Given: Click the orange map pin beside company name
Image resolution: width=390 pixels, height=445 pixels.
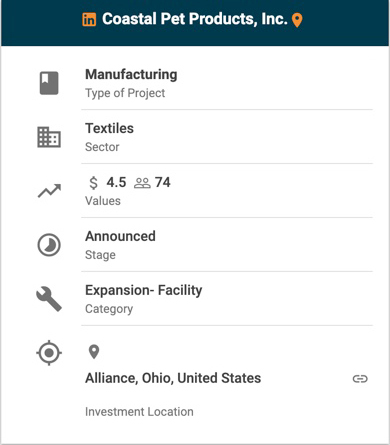Looking at the screenshot, I should (297, 20).
